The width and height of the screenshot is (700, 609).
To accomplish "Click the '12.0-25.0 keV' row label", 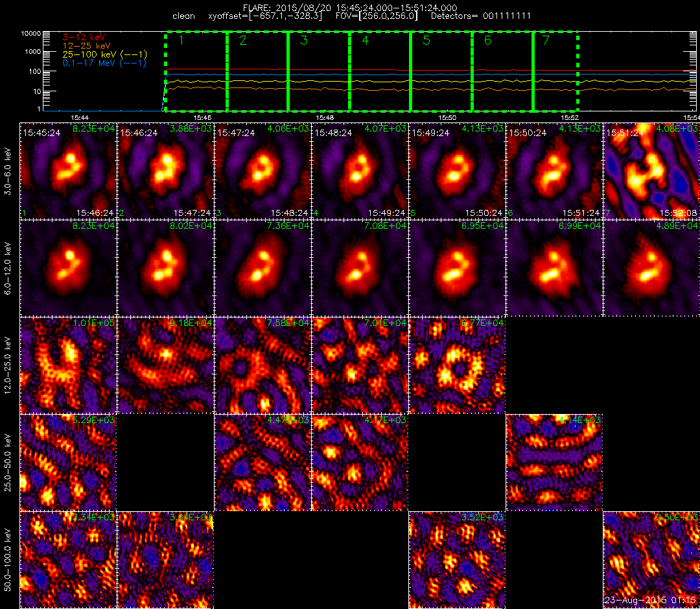I will pyautogui.click(x=8, y=365).
